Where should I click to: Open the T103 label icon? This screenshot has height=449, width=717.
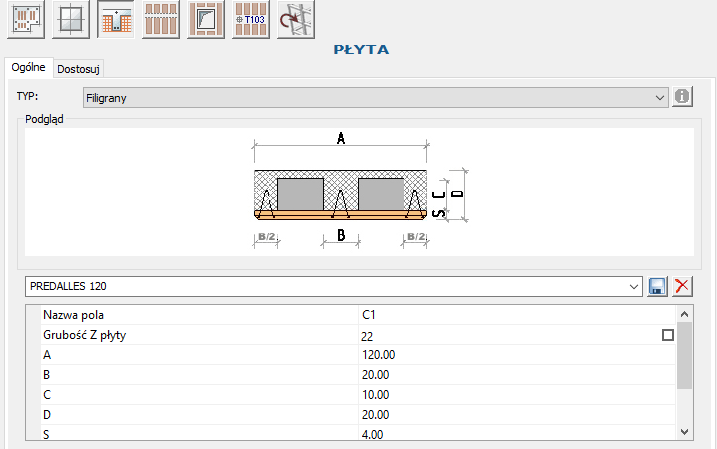[x=251, y=20]
